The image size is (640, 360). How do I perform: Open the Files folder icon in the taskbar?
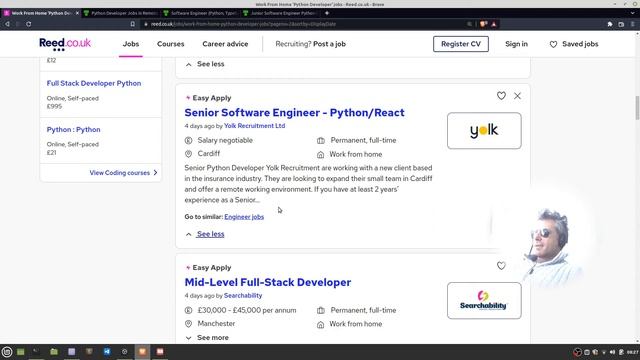[x=54, y=351]
